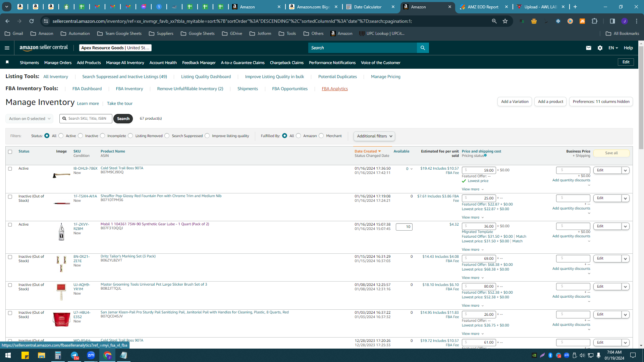Open File Explorer from the taskbar
This screenshot has height=362, width=644.
click(x=41, y=355)
